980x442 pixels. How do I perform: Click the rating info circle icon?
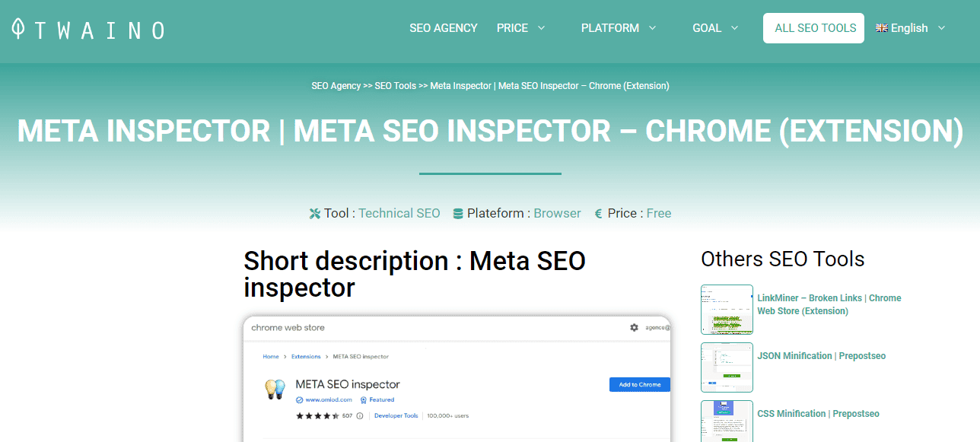pos(360,416)
